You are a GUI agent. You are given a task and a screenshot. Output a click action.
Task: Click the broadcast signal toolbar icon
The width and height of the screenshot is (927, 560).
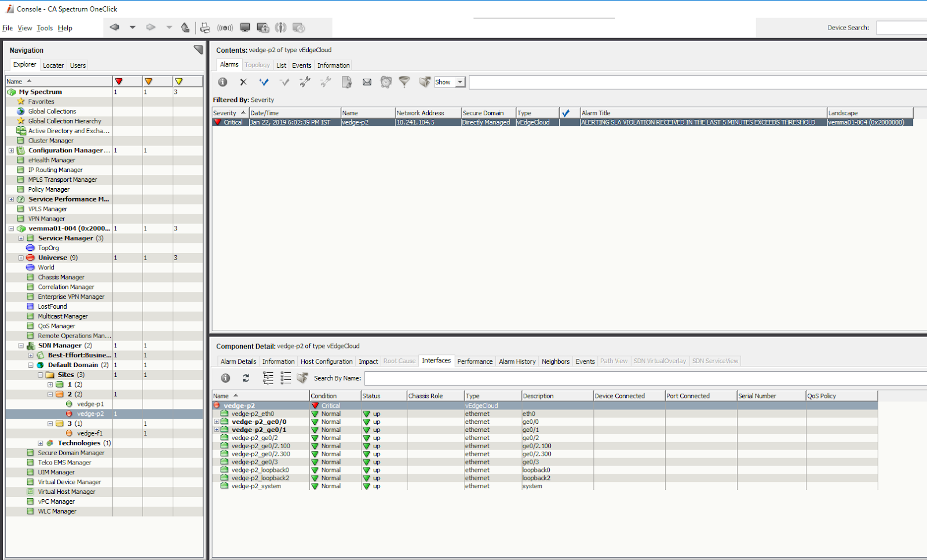(225, 27)
